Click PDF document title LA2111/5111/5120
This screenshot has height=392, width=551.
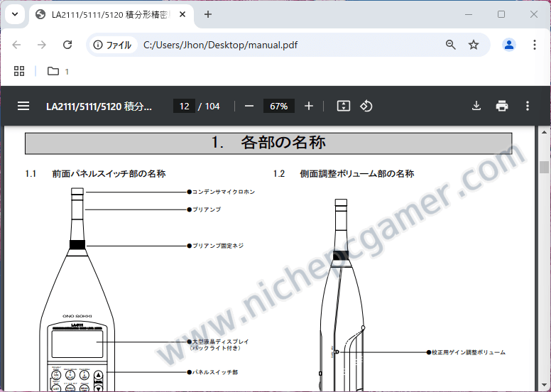tap(99, 107)
